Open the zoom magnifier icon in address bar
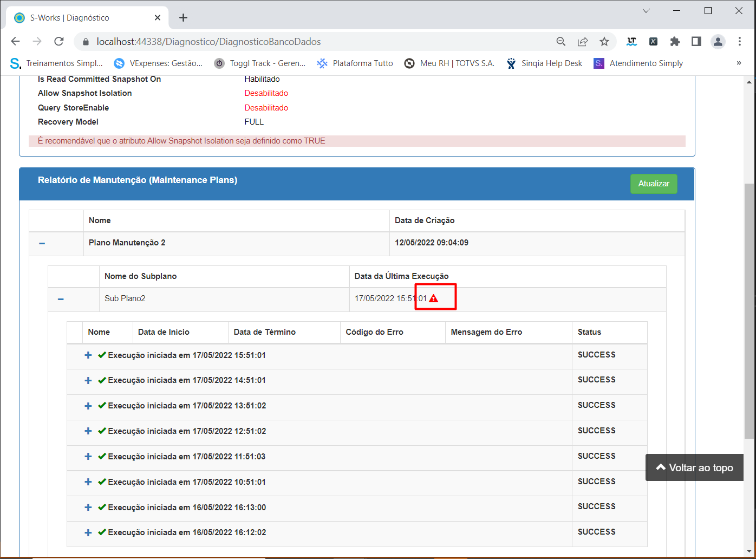The image size is (756, 559). pos(561,42)
